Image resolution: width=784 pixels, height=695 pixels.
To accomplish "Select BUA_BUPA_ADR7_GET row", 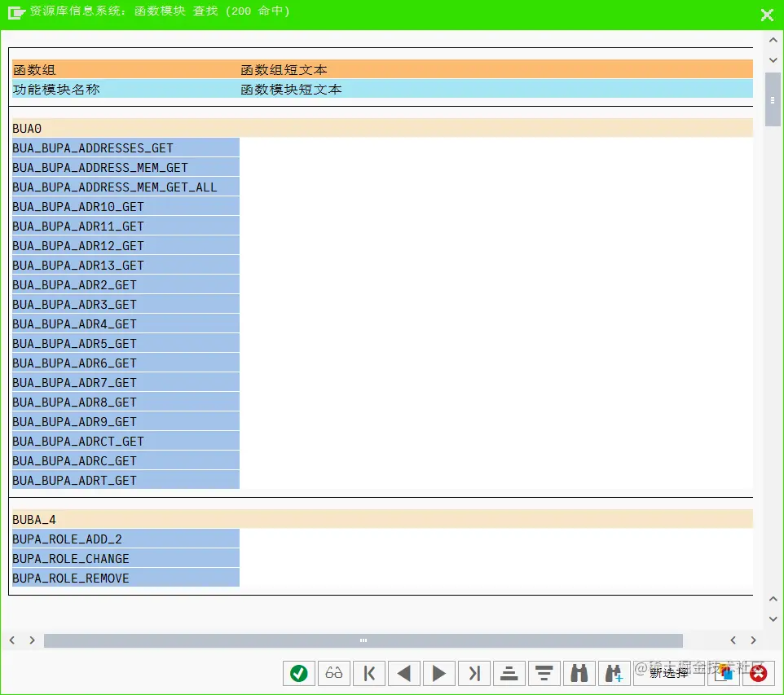I will tap(126, 382).
